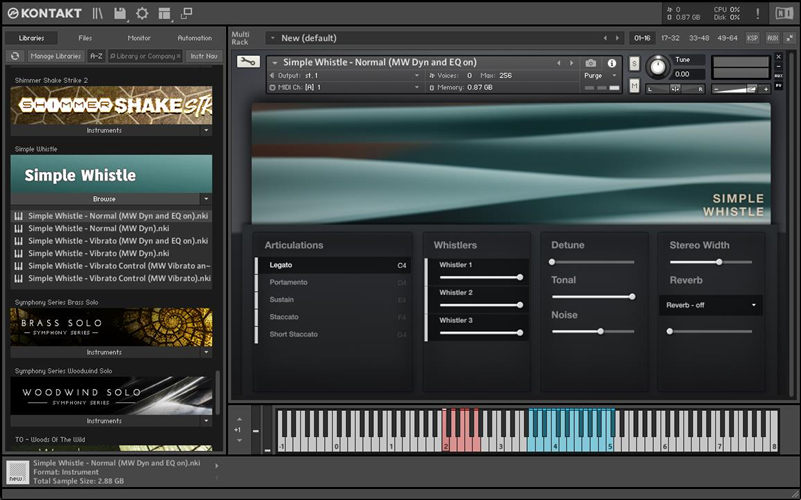801x500 pixels.
Task: Click the Simple Whistle Browse button
Action: point(105,199)
